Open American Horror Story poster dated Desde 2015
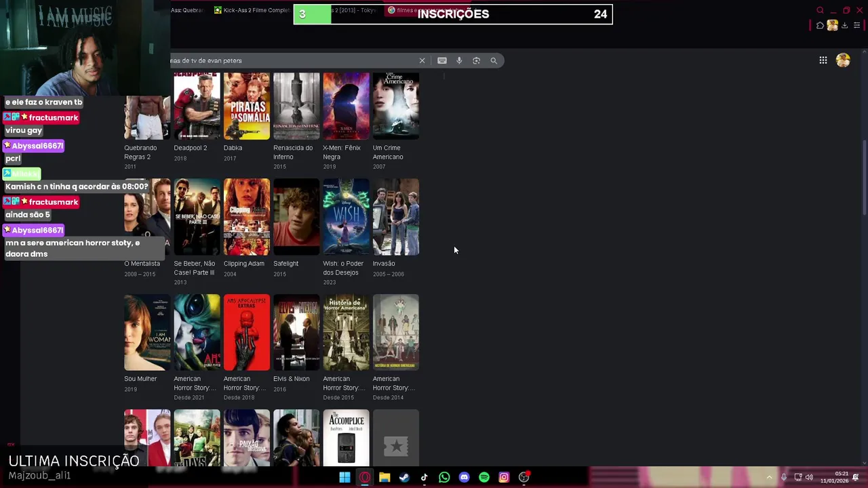 coord(346,332)
